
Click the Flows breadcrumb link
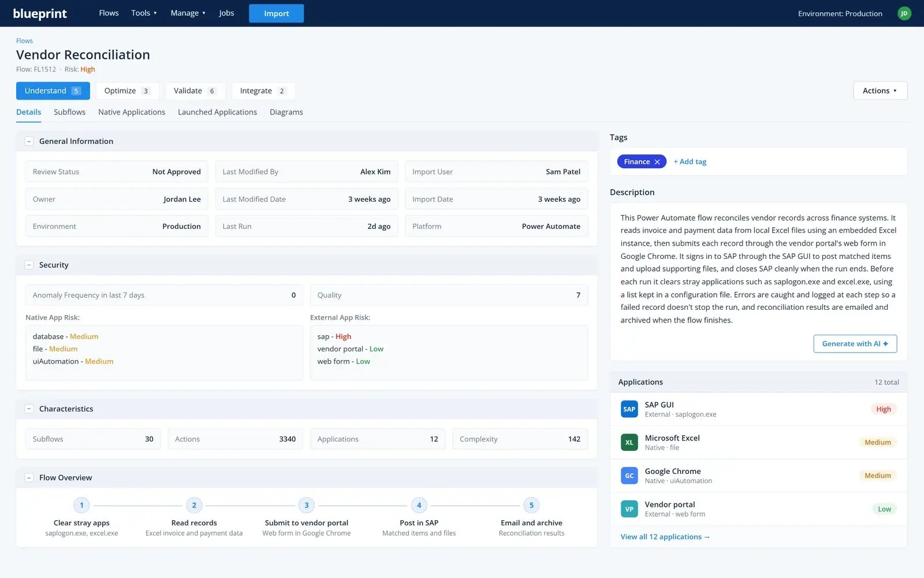point(24,41)
